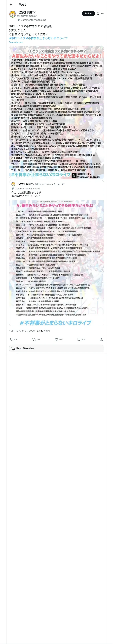The image size is (113, 644).
Task: Open the quoted post's avatar
Action: pos(13,184)
